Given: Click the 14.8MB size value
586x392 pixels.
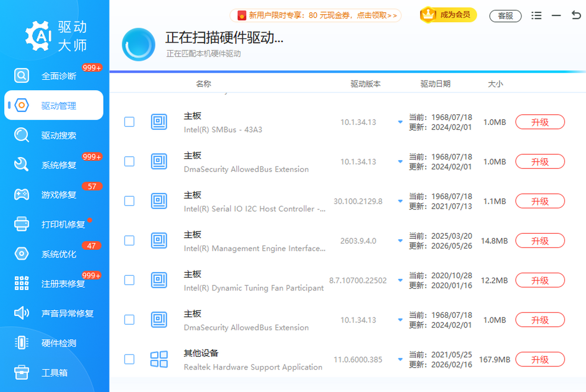Looking at the screenshot, I should pos(495,241).
